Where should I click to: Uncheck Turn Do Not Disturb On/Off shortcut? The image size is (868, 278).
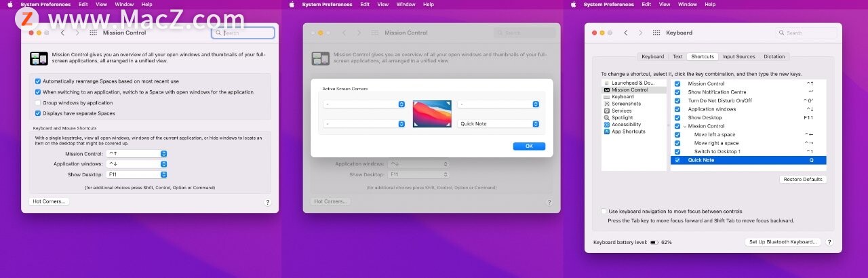677,100
